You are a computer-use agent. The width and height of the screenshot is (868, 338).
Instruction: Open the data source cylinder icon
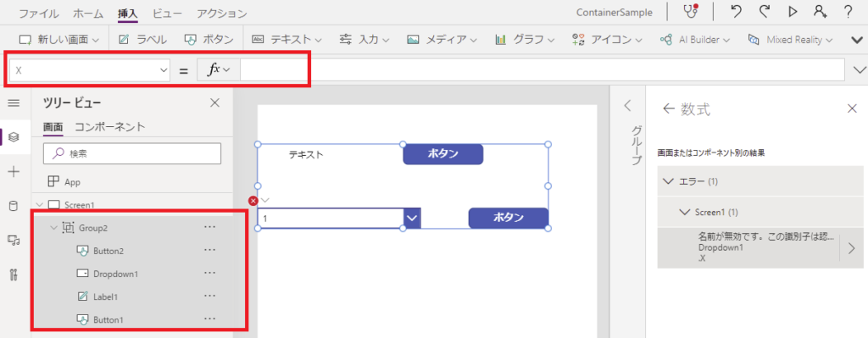coord(14,207)
